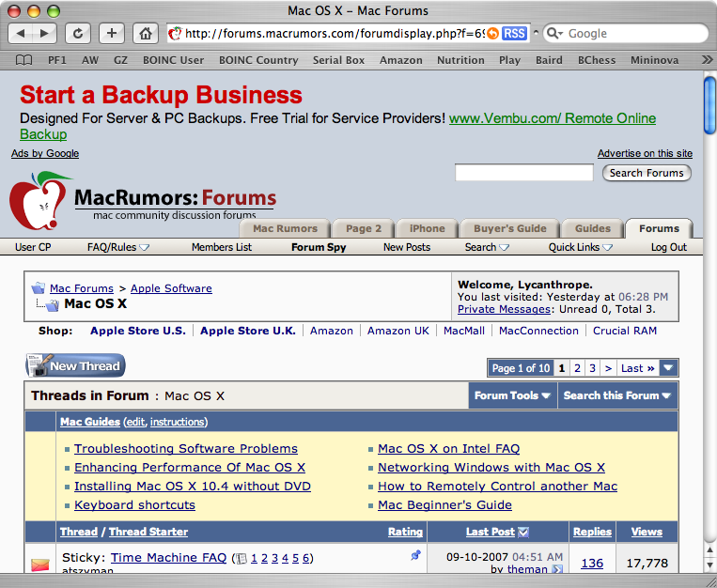Click the Search Forums button

pos(647,173)
